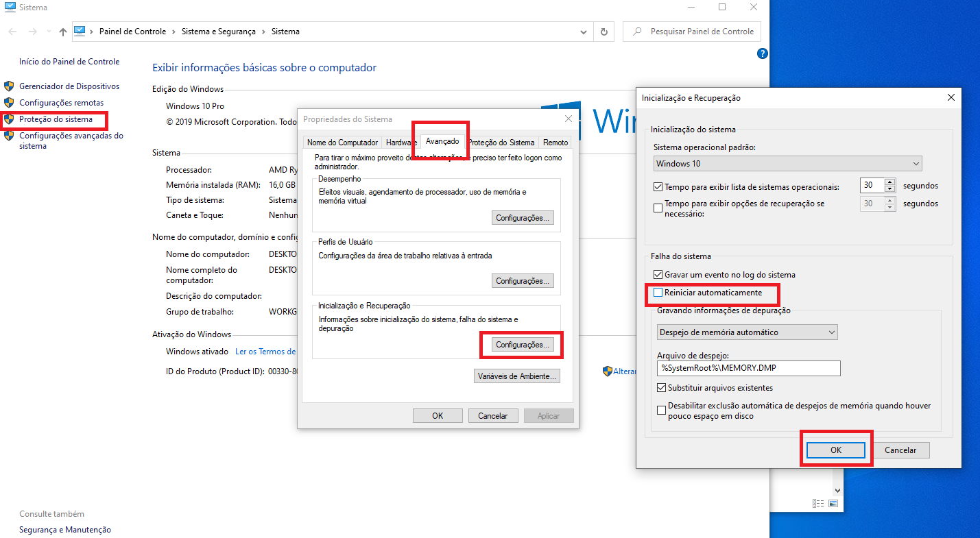Viewport: 980px width, 538px height.
Task: Increase operating system list time spinner
Action: click(x=890, y=182)
